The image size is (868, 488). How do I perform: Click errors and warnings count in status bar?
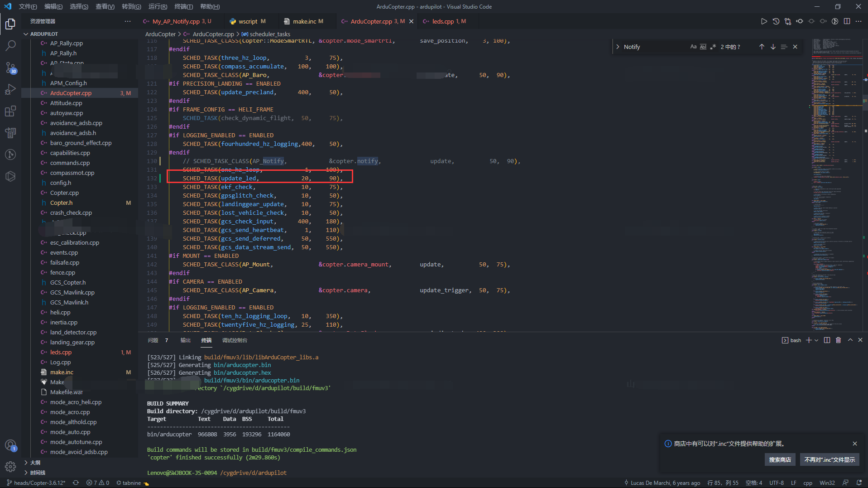pos(98,483)
